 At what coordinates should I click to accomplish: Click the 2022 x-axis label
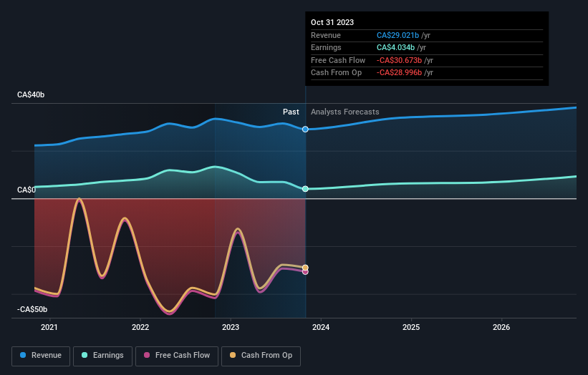140,328
